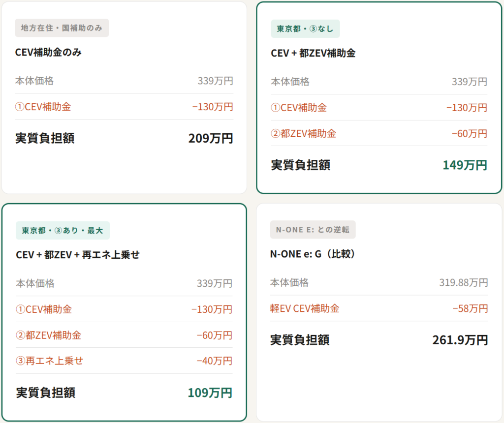Click the 東京都・③あり・最大 badge
Image resolution: width=504 pixels, height=423 pixels.
63,230
